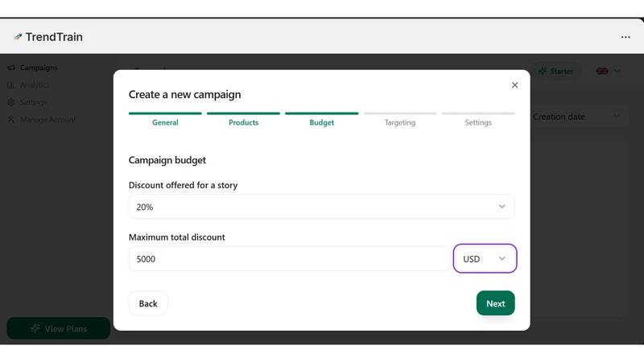
Task: Click the Campaign budget heading
Action: click(167, 160)
